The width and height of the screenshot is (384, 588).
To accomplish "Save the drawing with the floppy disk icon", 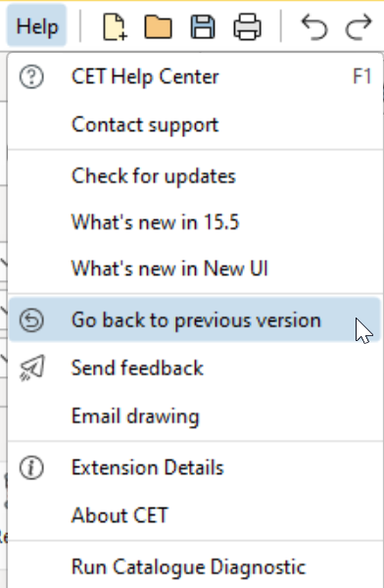I will 203,27.
